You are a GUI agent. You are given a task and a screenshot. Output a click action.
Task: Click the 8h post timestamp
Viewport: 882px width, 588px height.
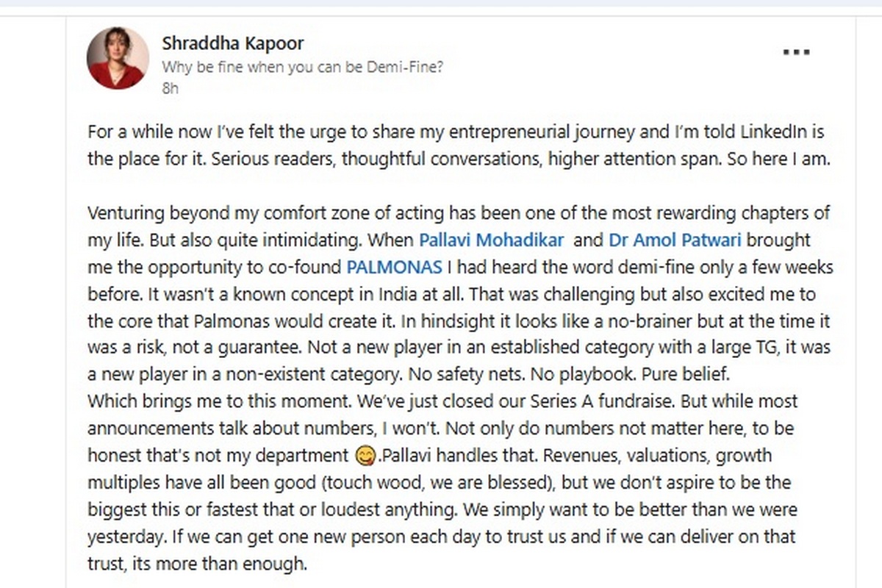click(170, 88)
